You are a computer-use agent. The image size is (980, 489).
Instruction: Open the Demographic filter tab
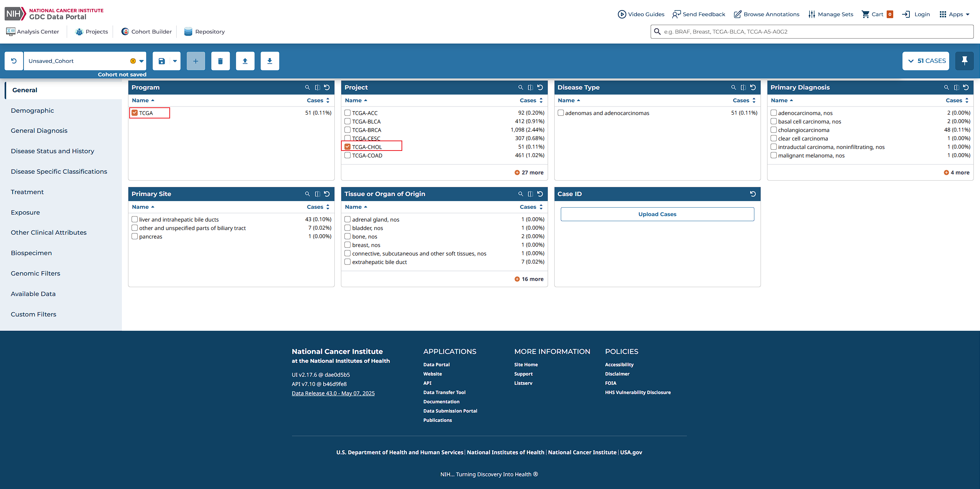pos(32,110)
